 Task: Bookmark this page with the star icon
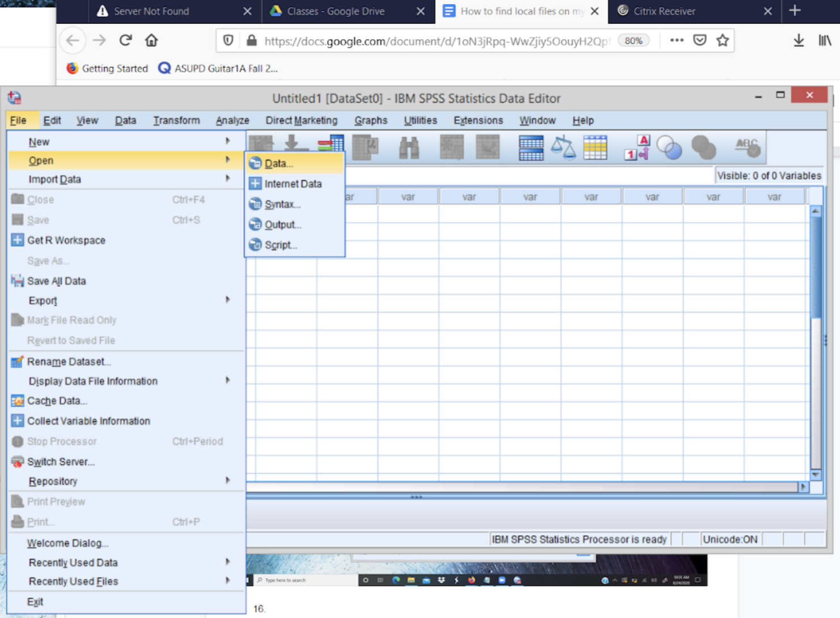[723, 40]
